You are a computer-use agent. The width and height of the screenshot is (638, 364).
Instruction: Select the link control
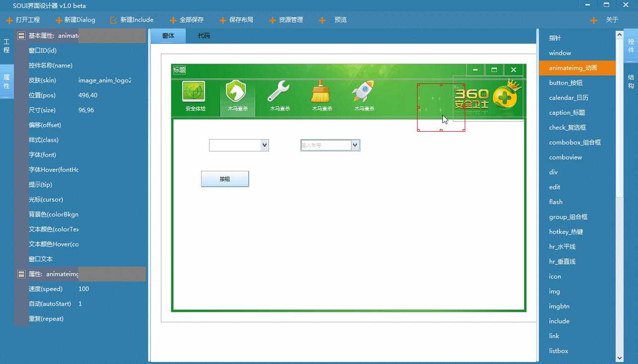[577, 336]
